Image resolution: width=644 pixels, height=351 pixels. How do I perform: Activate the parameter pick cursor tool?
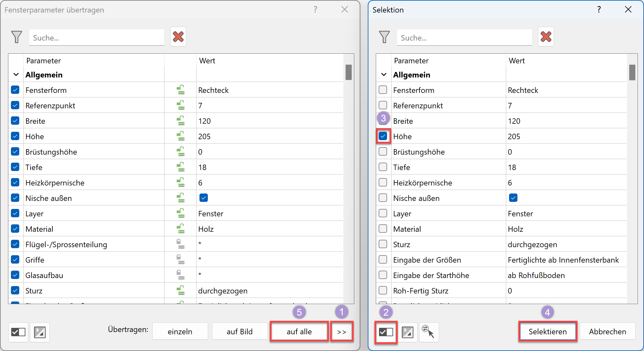[x=429, y=332]
